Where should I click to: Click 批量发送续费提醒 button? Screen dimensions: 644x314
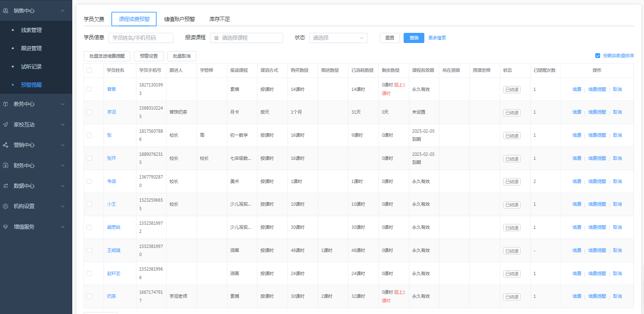click(x=107, y=56)
